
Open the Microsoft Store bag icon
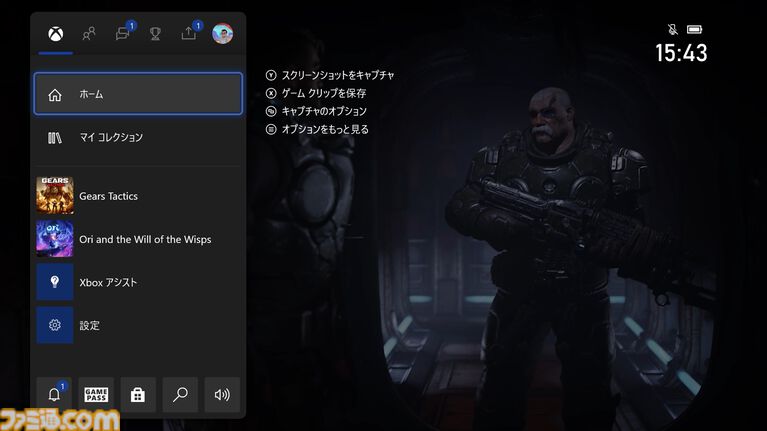click(x=138, y=395)
